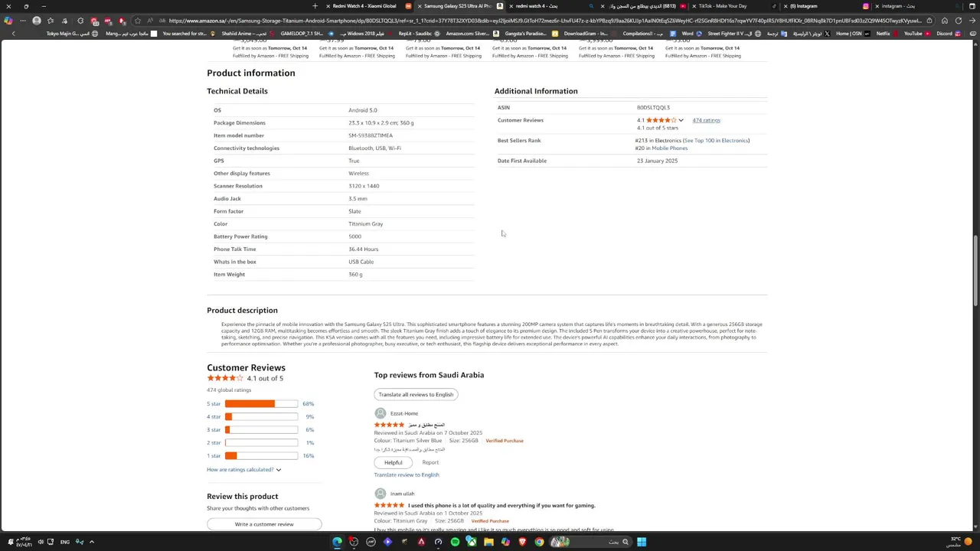Open weather widget showing 32°C
The image size is (980, 551).
(955, 542)
